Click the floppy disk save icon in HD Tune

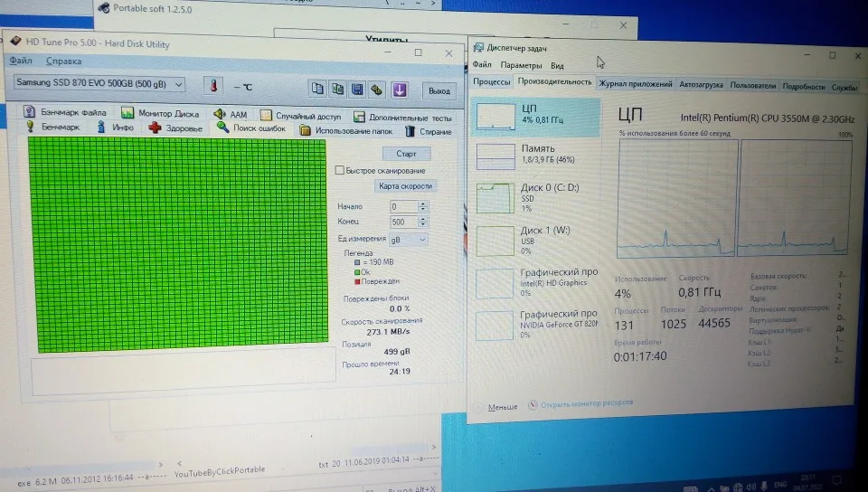click(358, 90)
